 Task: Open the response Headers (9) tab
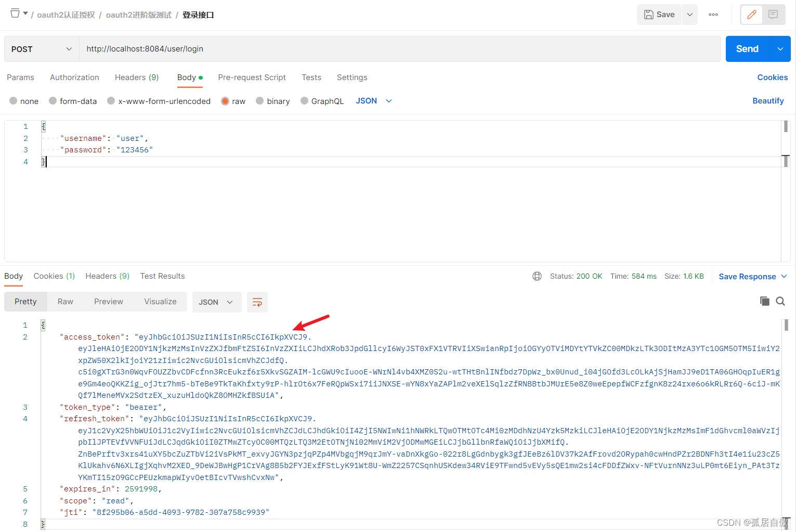(x=107, y=276)
